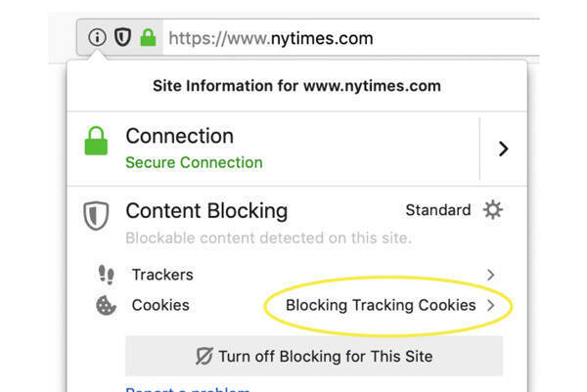Click the green padlock in the address bar
This screenshot has height=392, width=587.
click(148, 38)
